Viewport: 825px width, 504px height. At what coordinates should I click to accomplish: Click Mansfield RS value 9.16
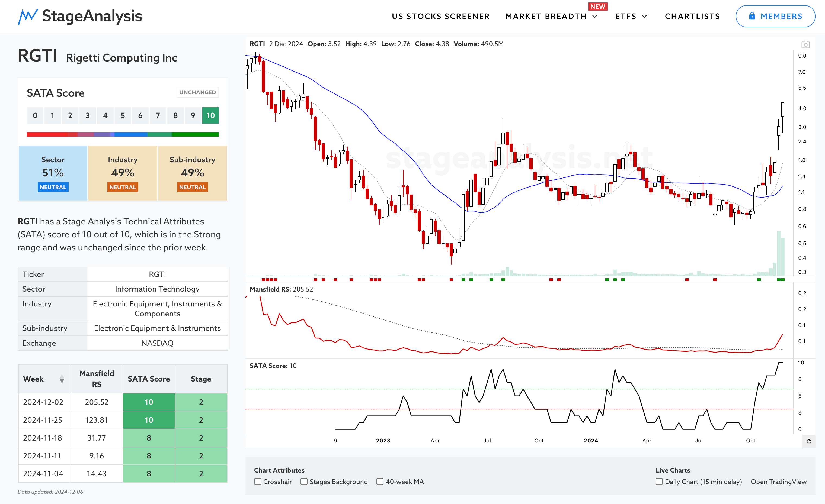[97, 456]
